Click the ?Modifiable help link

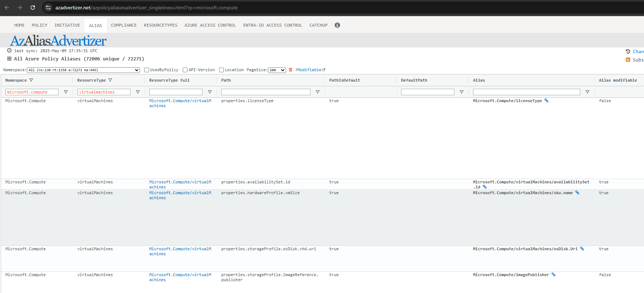[310, 70]
